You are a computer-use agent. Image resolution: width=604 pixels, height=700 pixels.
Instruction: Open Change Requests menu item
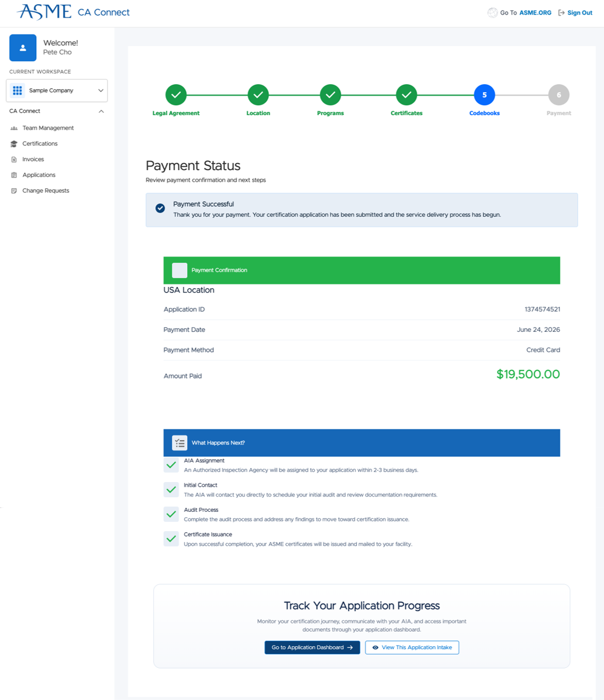click(x=46, y=190)
